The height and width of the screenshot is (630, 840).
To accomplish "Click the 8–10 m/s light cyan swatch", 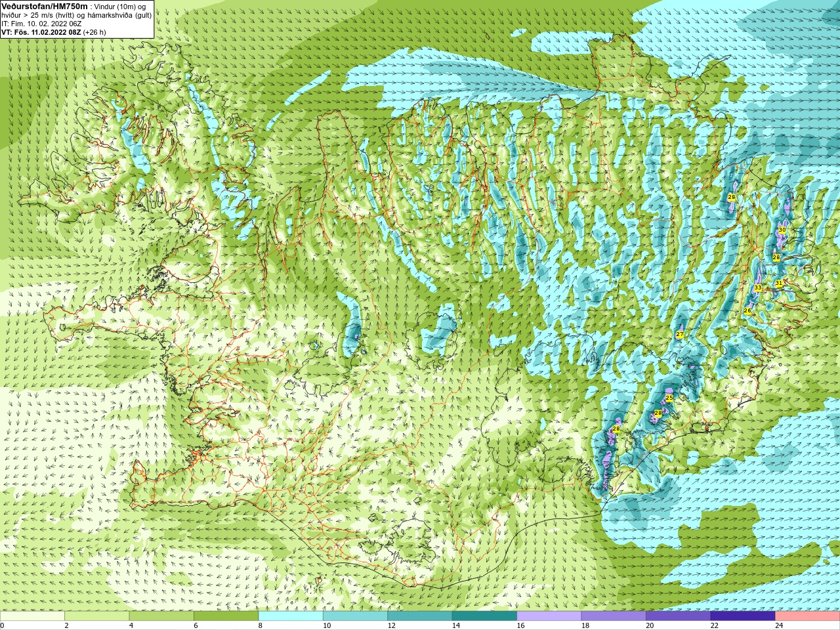I will click(x=291, y=616).
